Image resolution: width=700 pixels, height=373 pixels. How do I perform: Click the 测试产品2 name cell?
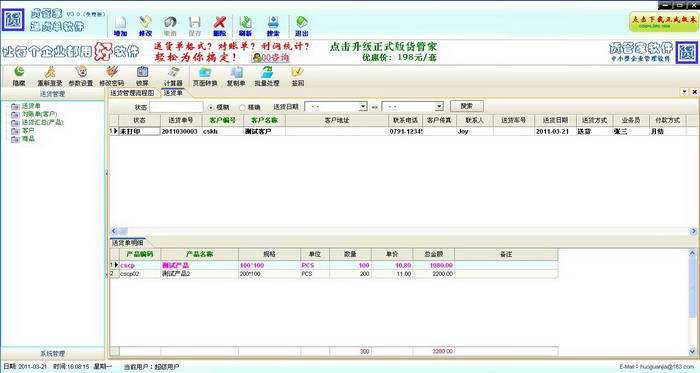(x=200, y=274)
